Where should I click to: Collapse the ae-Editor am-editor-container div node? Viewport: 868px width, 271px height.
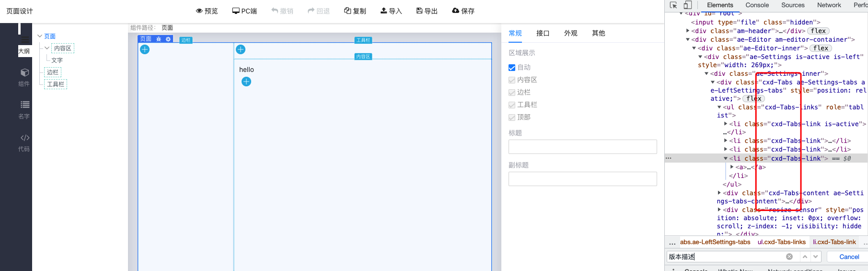(x=688, y=39)
